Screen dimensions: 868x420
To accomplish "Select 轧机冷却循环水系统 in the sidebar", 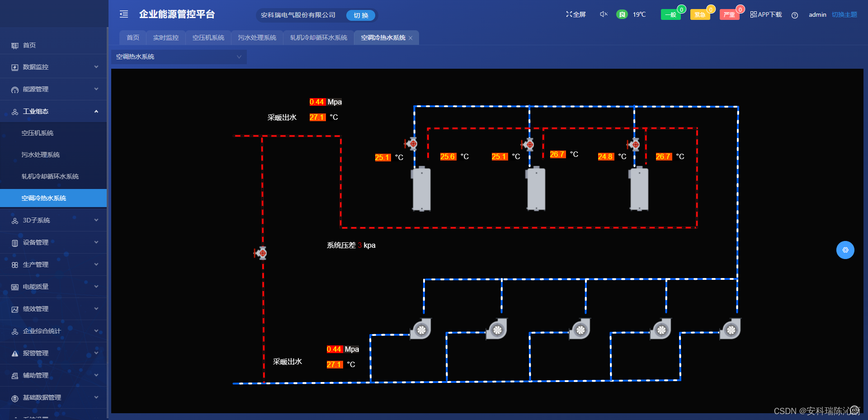I will pyautogui.click(x=53, y=176).
